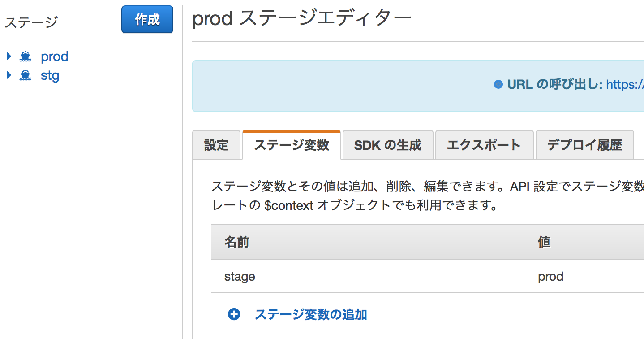
Task: Open the デプロイ履歴 tab
Action: 584,145
